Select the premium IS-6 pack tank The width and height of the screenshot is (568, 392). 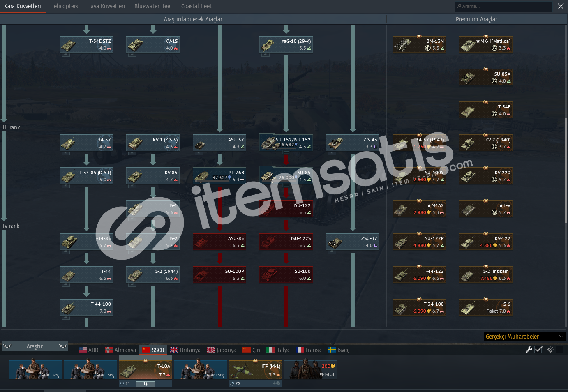tap(486, 307)
